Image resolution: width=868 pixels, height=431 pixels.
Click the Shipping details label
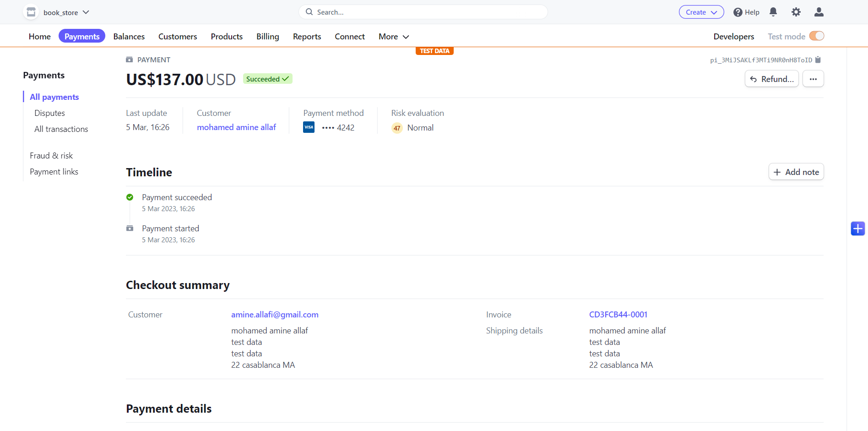tap(515, 331)
